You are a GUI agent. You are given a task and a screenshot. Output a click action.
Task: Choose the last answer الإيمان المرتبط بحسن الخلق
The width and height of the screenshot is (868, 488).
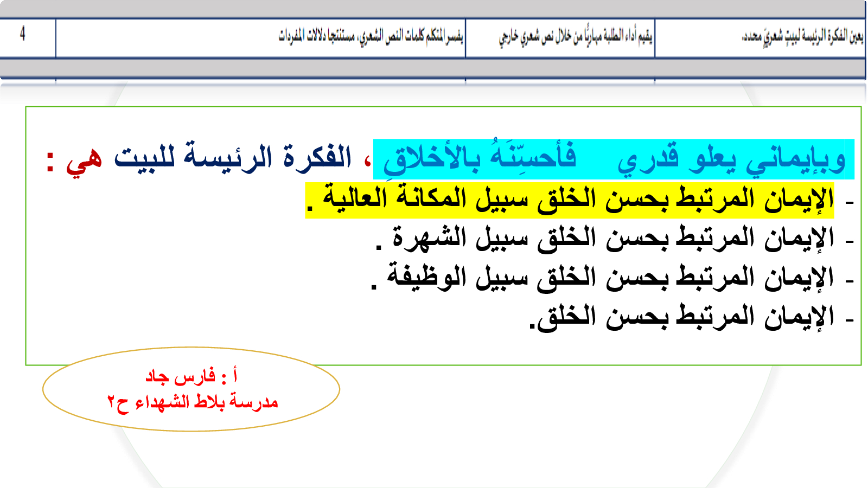pyautogui.click(x=681, y=318)
